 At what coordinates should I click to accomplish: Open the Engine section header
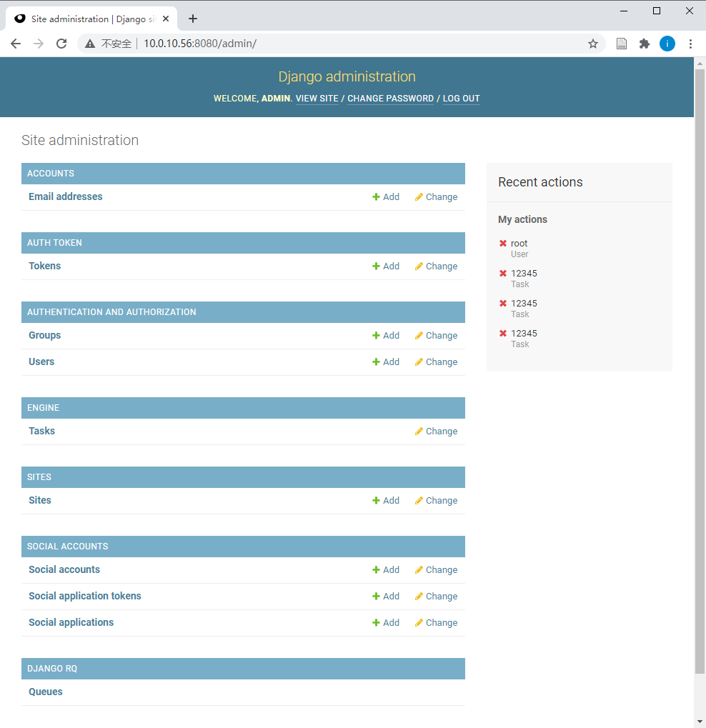click(43, 408)
